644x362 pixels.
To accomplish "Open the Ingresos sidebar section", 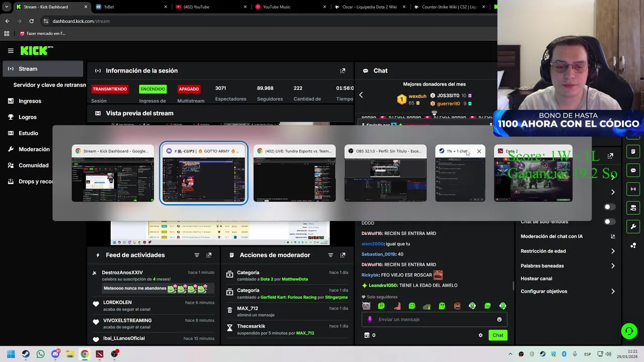I will [30, 101].
